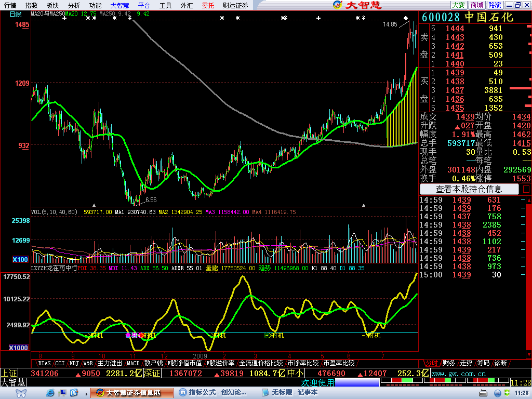Click the X1000 indicator scale label
The width and height of the screenshot is (532, 399).
pos(19,348)
